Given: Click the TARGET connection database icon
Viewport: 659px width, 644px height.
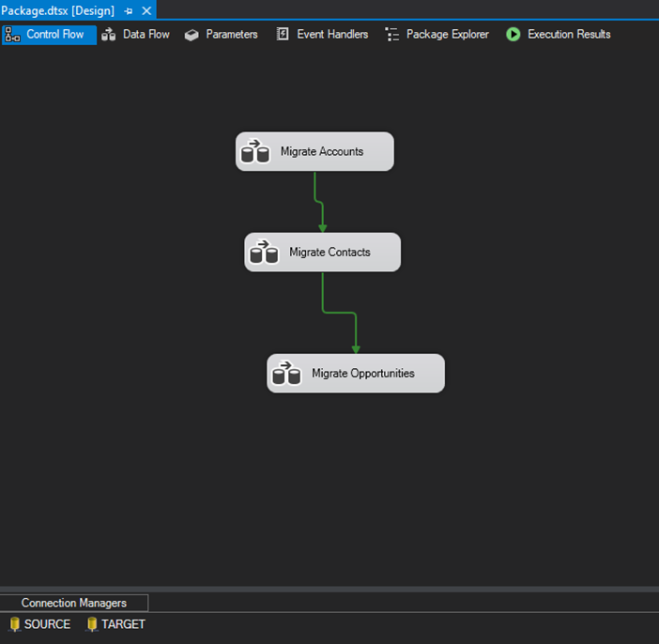Looking at the screenshot, I should pyautogui.click(x=92, y=624).
